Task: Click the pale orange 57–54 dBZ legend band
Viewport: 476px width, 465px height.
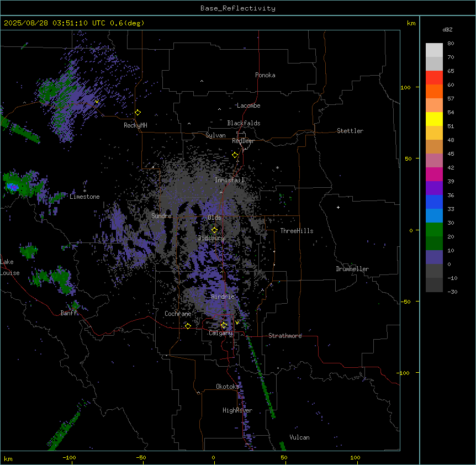Action: 434,105
